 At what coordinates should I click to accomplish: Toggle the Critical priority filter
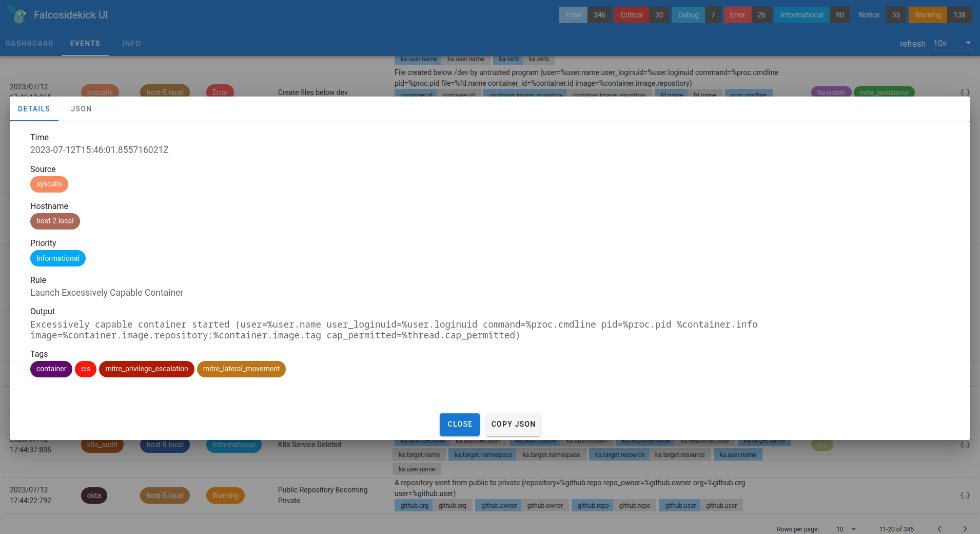631,15
